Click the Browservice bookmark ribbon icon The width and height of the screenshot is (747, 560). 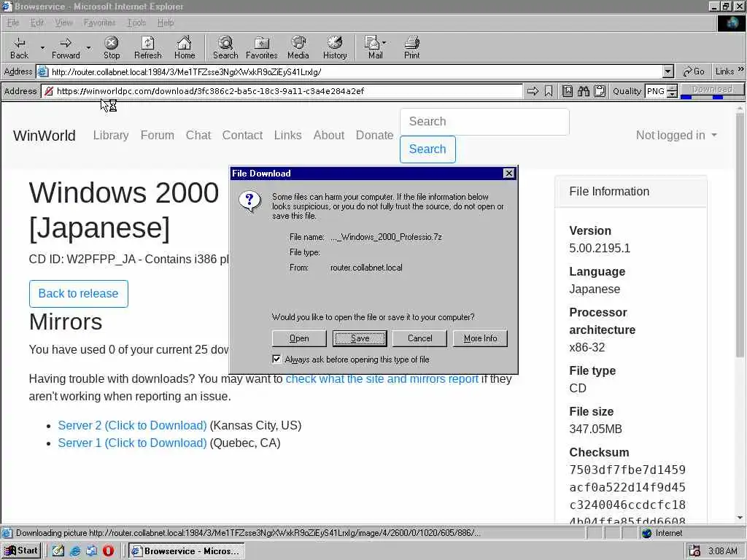click(x=549, y=91)
